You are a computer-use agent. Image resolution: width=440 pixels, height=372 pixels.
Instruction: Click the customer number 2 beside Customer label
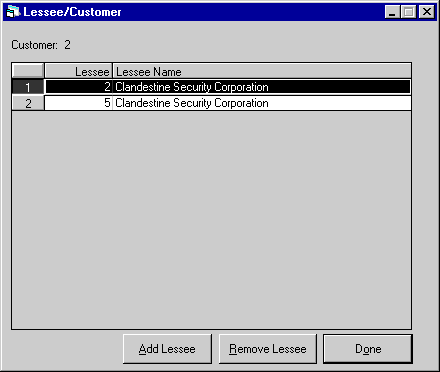67,45
